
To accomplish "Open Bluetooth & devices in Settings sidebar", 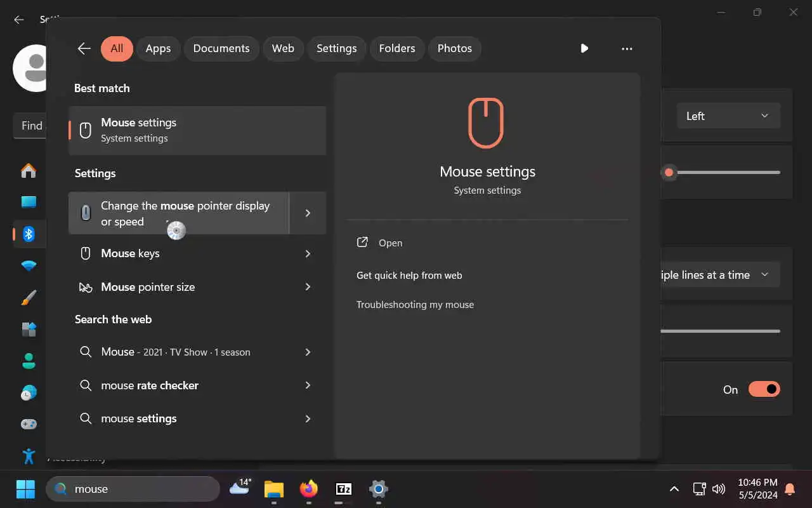I will coord(29,234).
